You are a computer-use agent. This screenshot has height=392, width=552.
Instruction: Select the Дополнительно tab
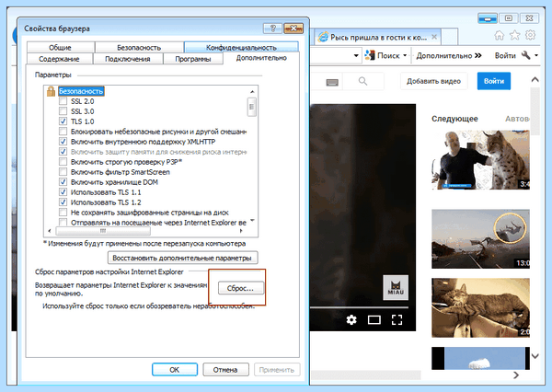coord(261,58)
